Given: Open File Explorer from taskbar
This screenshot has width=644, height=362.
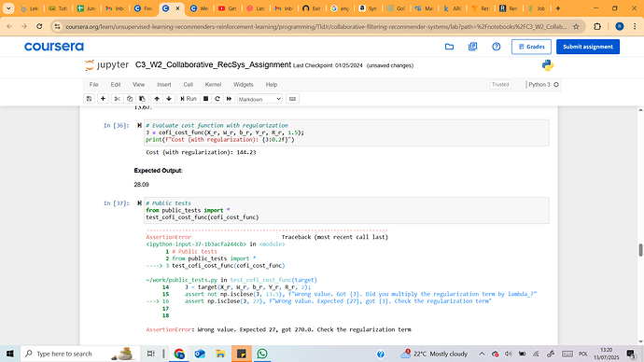Looking at the screenshot, I should click(x=220, y=354).
